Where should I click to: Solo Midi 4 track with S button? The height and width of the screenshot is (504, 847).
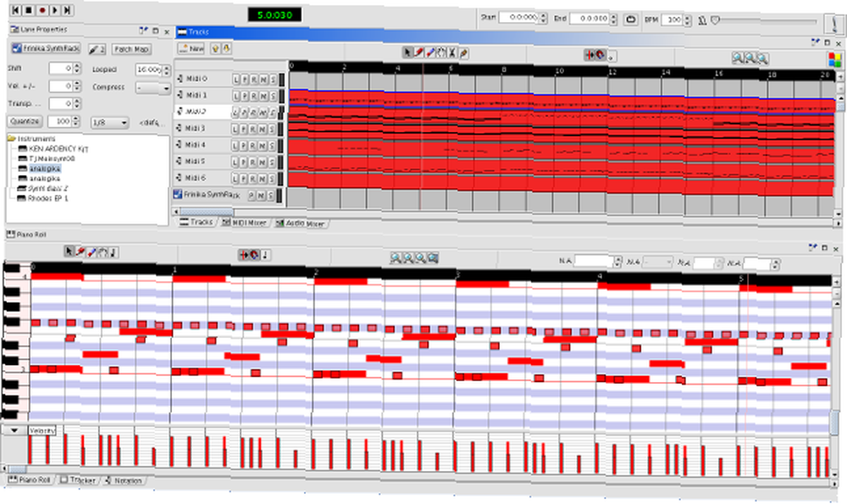272,146
